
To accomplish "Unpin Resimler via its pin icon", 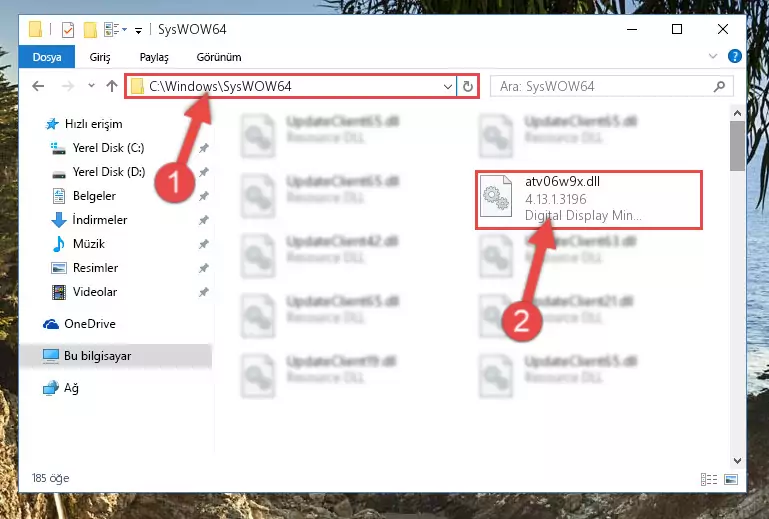I will point(204,268).
